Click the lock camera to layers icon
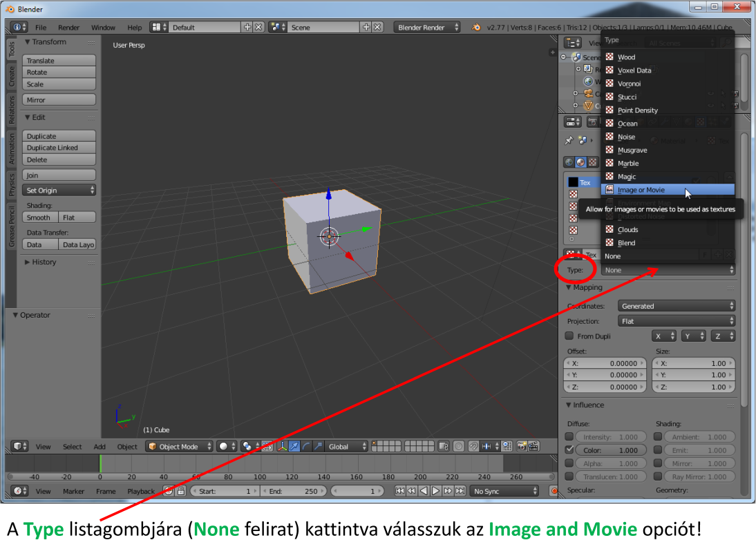The height and width of the screenshot is (540, 756). [444, 447]
